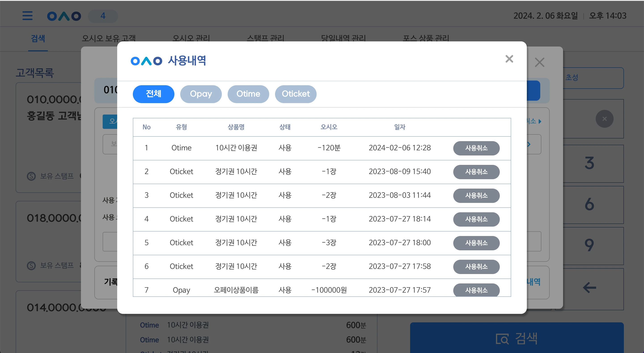Open the 오시오 관리 tab
644x353 pixels.
point(191,38)
